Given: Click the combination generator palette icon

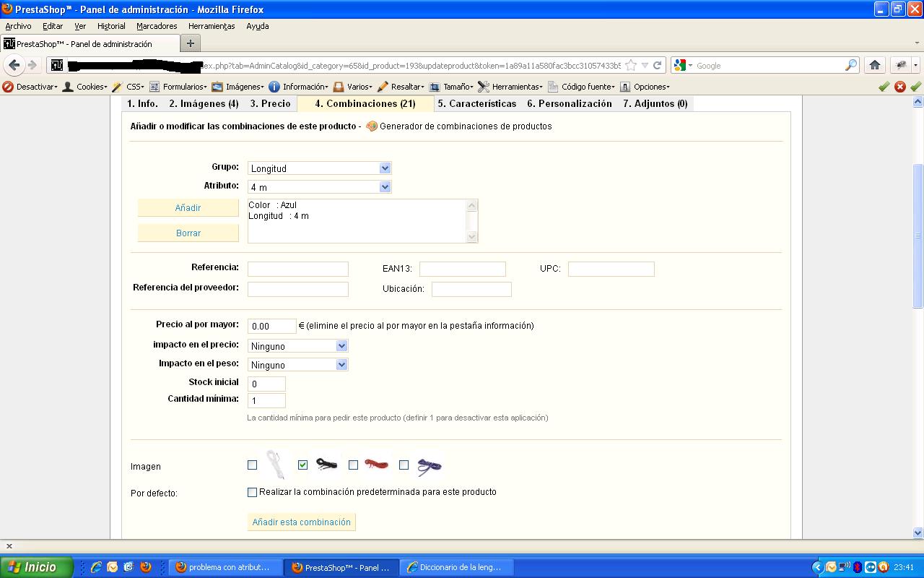Looking at the screenshot, I should pyautogui.click(x=372, y=126).
